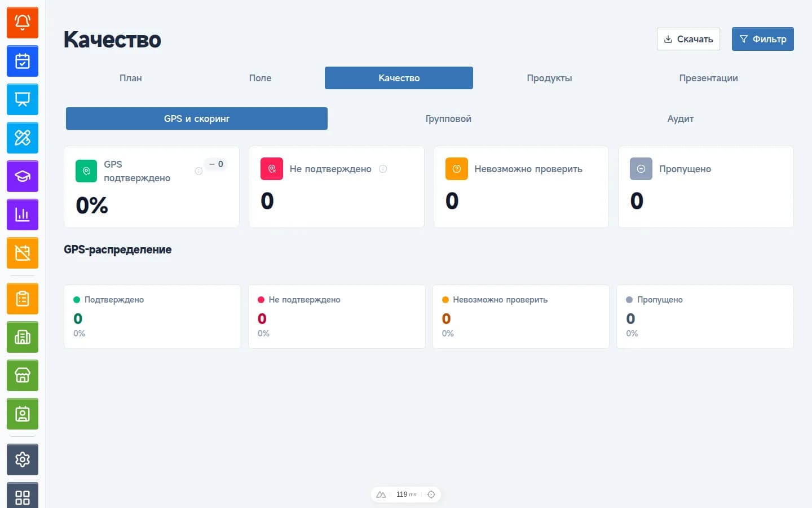Open the presentation board sidebar icon
Viewport: 812px width, 508px height.
coord(23,99)
